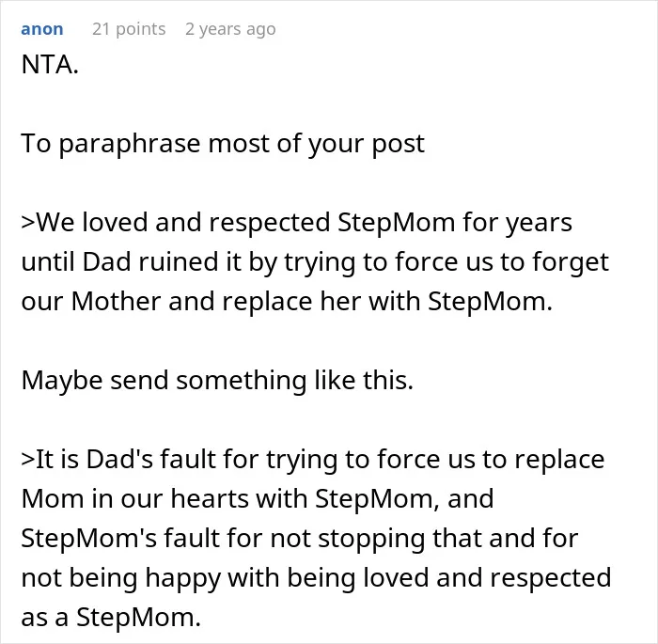Click the NTA. verdict text
The height and width of the screenshot is (644, 658).
coord(50,65)
